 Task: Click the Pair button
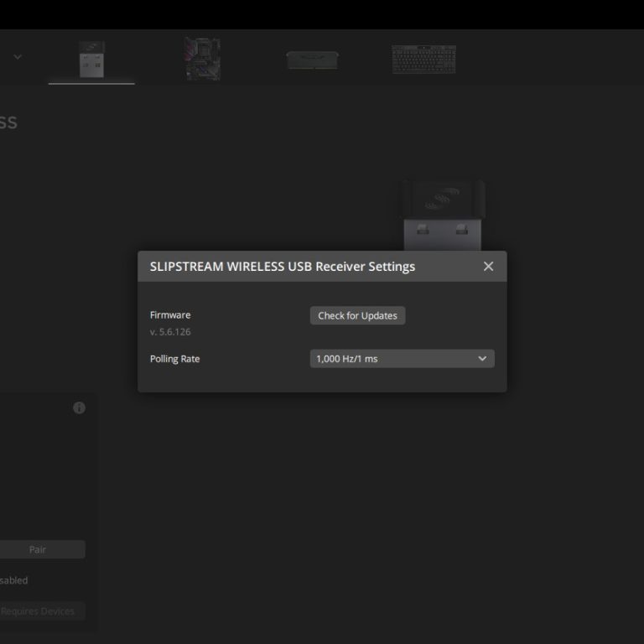[x=38, y=550]
